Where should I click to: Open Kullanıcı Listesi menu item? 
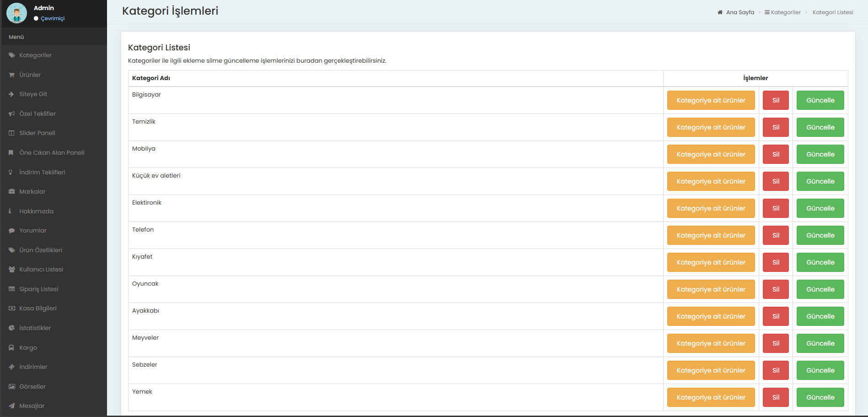pos(41,270)
